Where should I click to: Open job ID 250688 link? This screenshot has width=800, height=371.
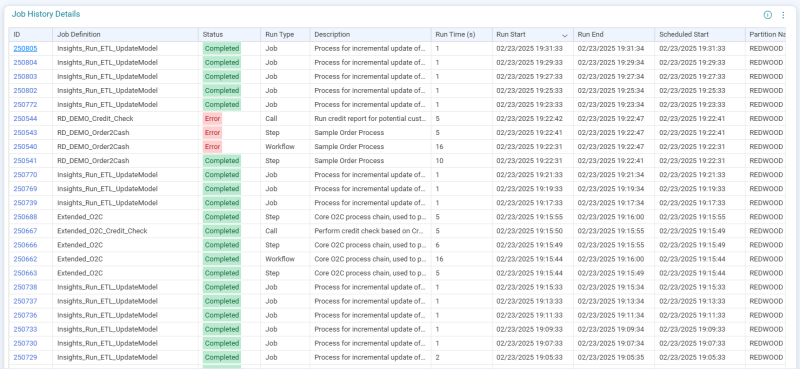click(x=25, y=217)
